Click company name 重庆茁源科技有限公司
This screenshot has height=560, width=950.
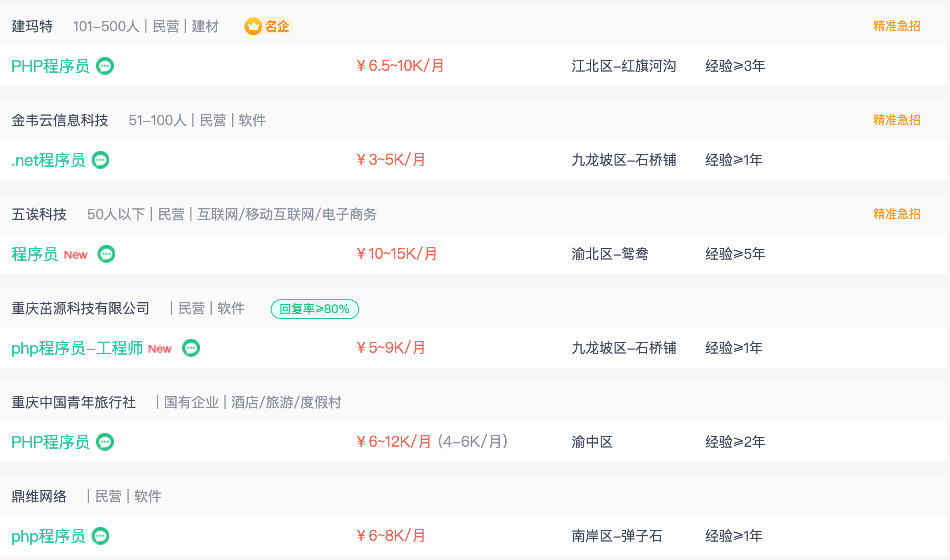[x=81, y=308]
